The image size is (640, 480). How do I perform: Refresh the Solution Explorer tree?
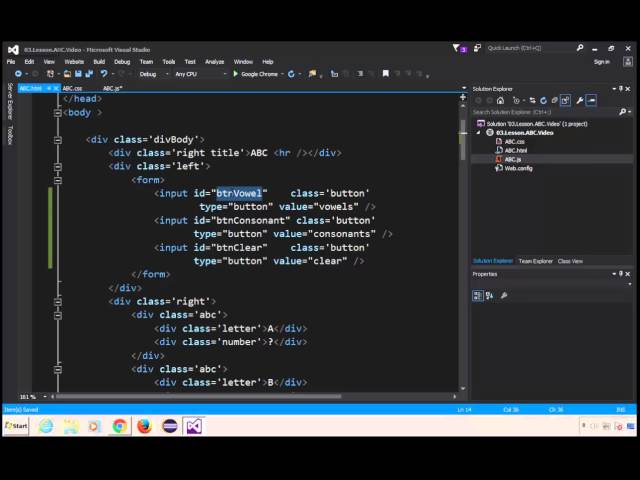pyautogui.click(x=543, y=100)
